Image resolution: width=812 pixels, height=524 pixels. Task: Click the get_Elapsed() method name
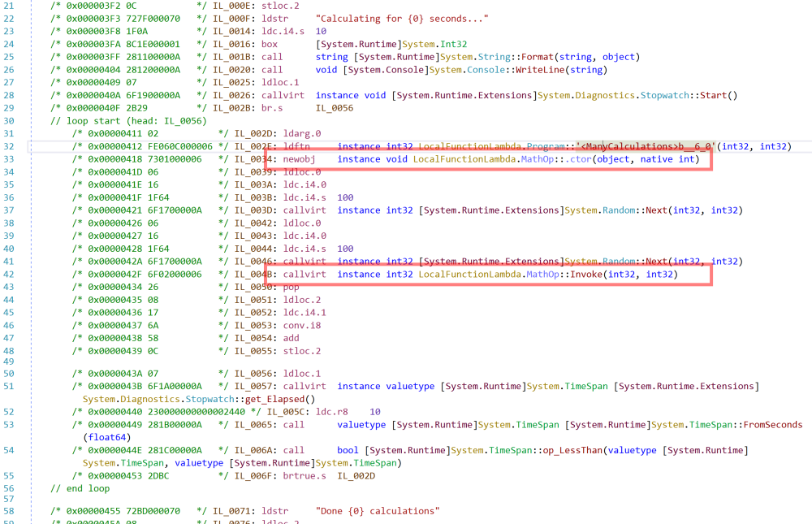pos(280,399)
